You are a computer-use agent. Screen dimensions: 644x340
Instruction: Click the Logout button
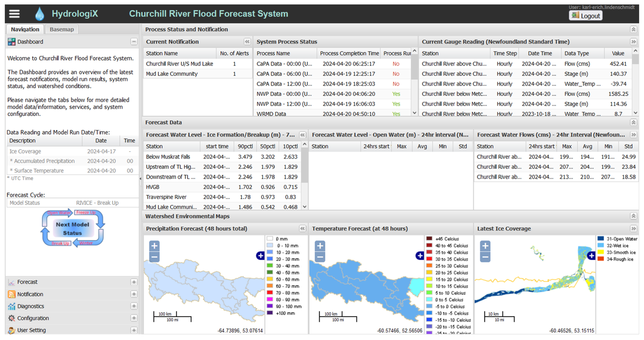point(586,16)
